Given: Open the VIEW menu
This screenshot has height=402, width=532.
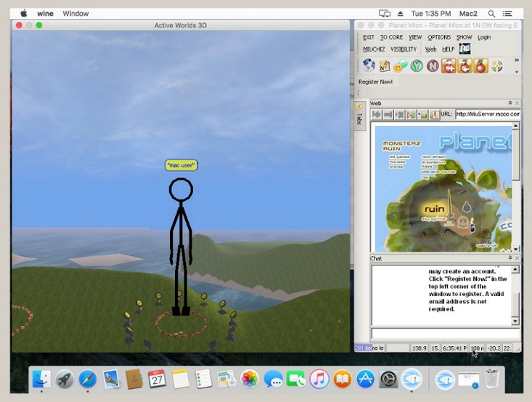Looking at the screenshot, I should pos(415,37).
